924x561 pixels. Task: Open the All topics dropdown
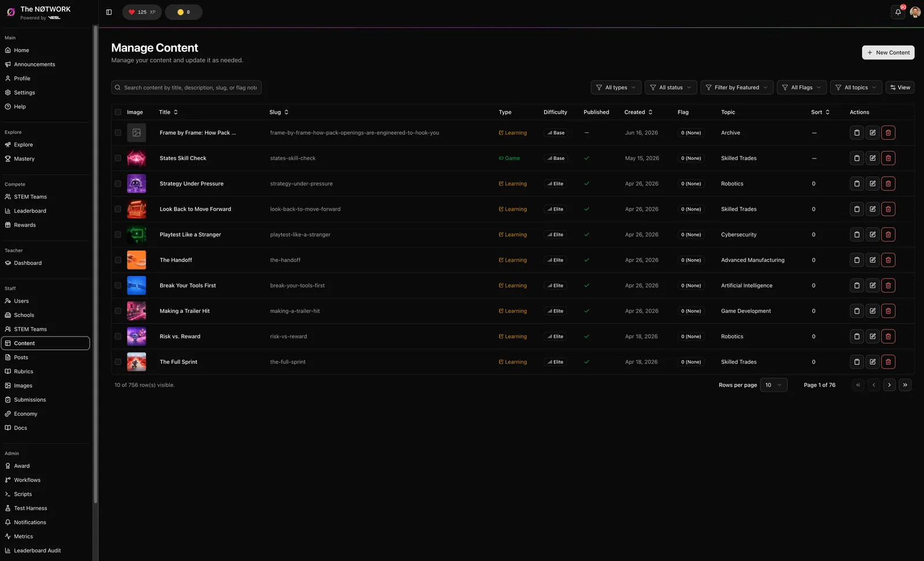pos(856,88)
